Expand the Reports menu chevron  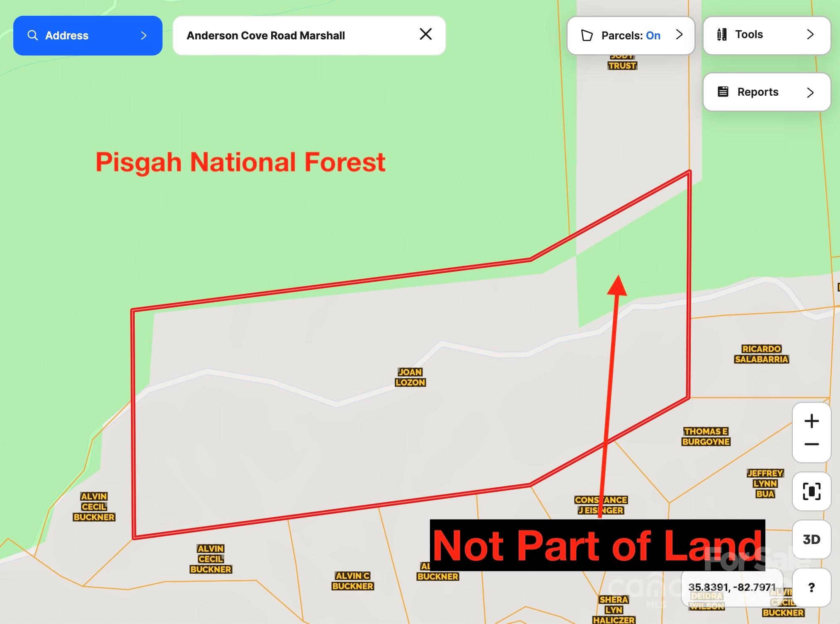[x=810, y=92]
